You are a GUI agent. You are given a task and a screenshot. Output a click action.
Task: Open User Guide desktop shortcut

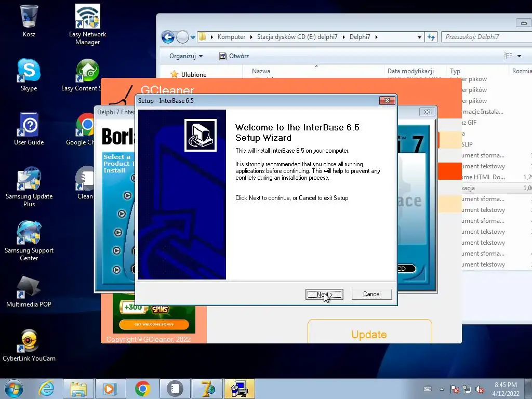coord(29,129)
